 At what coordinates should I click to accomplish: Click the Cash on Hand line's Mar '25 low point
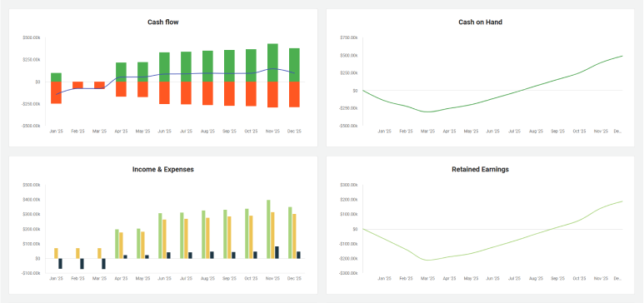click(x=428, y=112)
